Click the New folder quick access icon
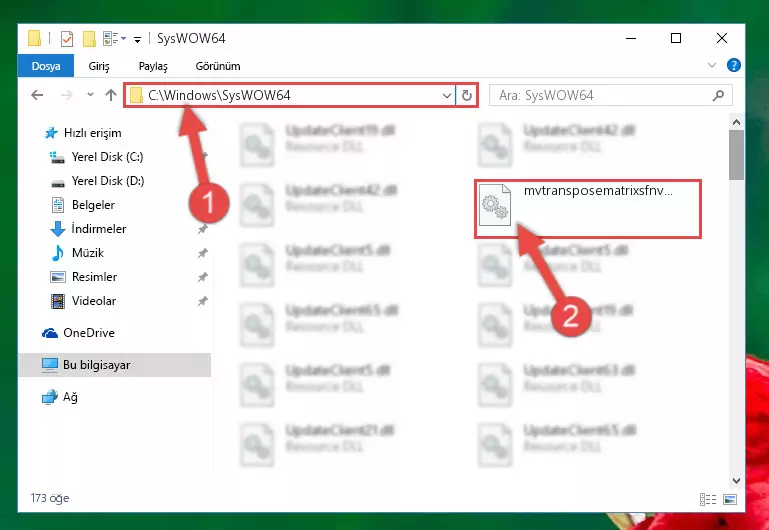Screen dimensions: 769x530 point(89,38)
